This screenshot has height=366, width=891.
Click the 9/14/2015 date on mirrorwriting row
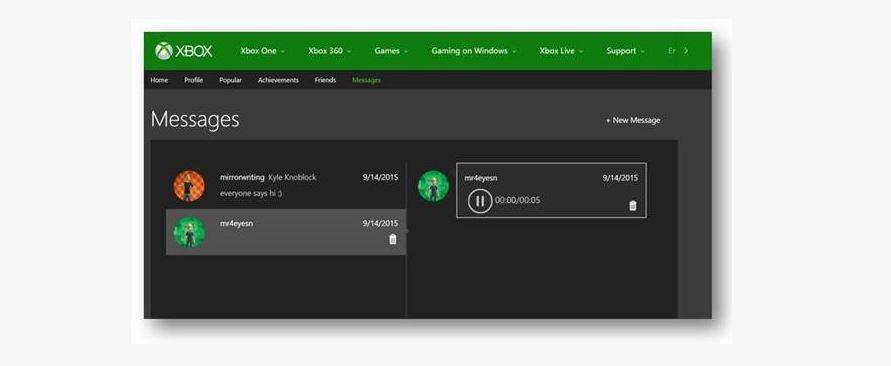[380, 177]
